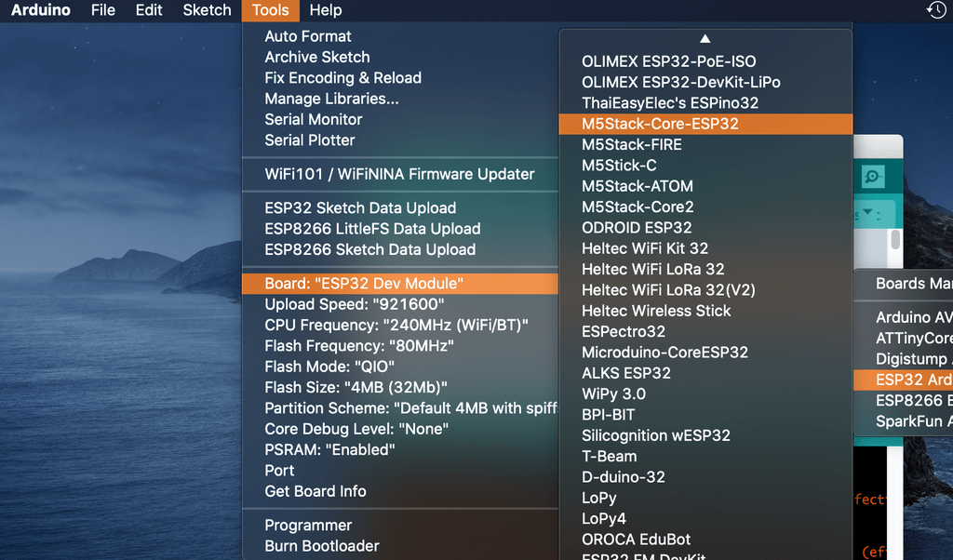Close the open Tools menu
Viewport: 953px width, 560px height.
pyautogui.click(x=271, y=10)
